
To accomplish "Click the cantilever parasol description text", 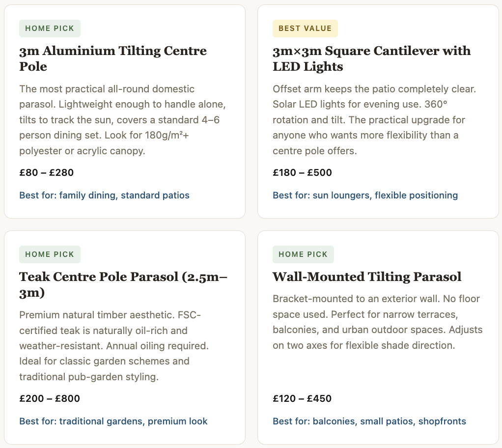I will point(375,120).
